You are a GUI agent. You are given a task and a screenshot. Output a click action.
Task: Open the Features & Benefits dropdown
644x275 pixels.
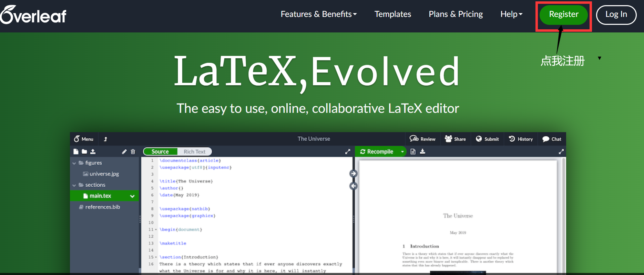(x=319, y=14)
